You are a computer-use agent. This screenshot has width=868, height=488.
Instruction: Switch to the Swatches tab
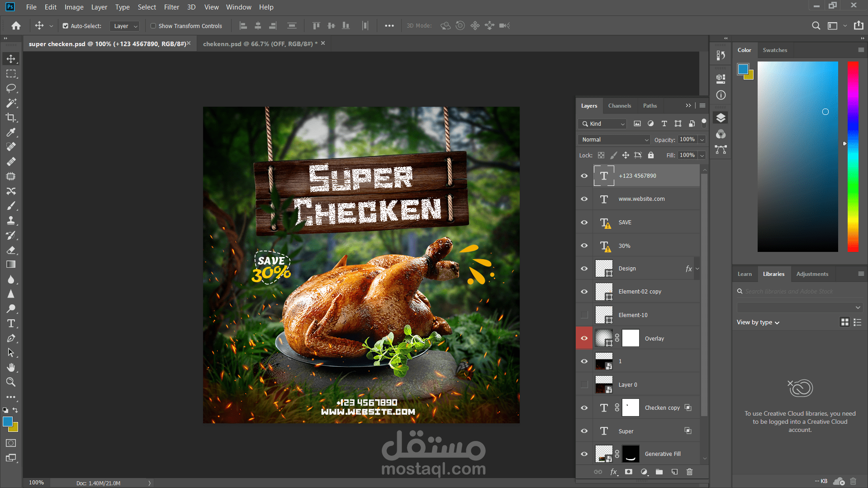click(x=775, y=50)
